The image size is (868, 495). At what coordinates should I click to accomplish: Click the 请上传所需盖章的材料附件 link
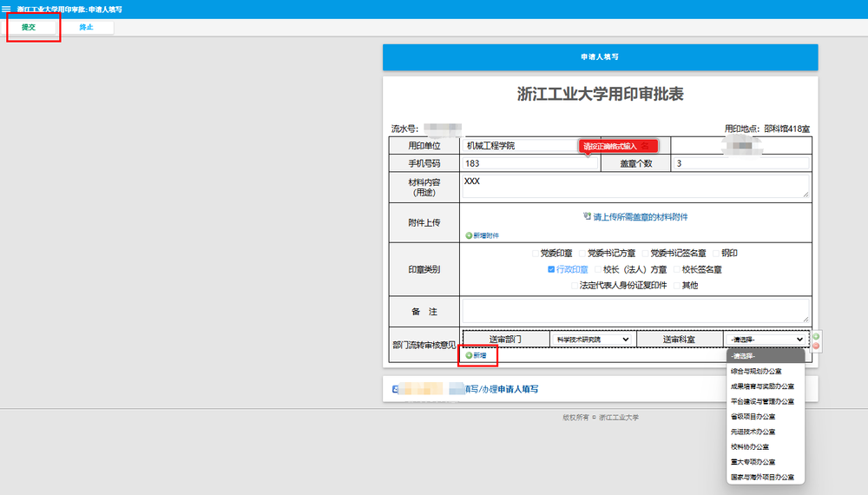[646, 216]
